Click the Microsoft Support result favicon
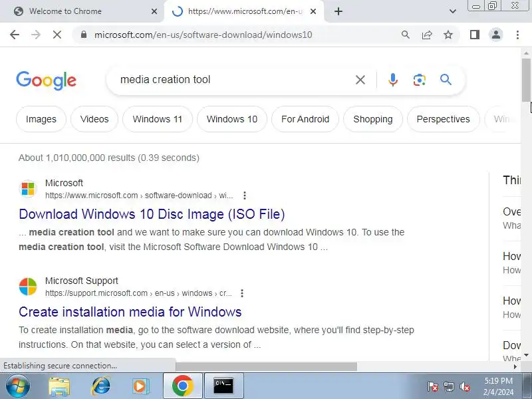This screenshot has width=532, height=399. tap(28, 287)
